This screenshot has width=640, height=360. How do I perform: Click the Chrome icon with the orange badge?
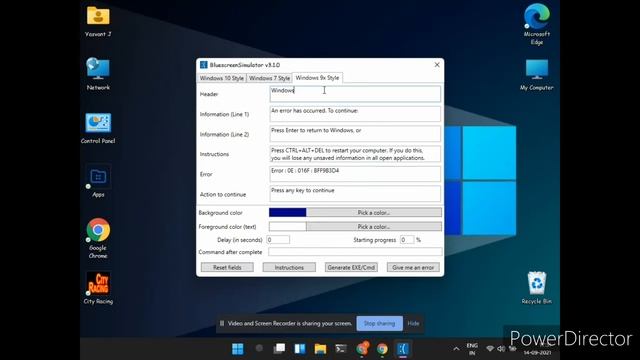tap(362, 349)
